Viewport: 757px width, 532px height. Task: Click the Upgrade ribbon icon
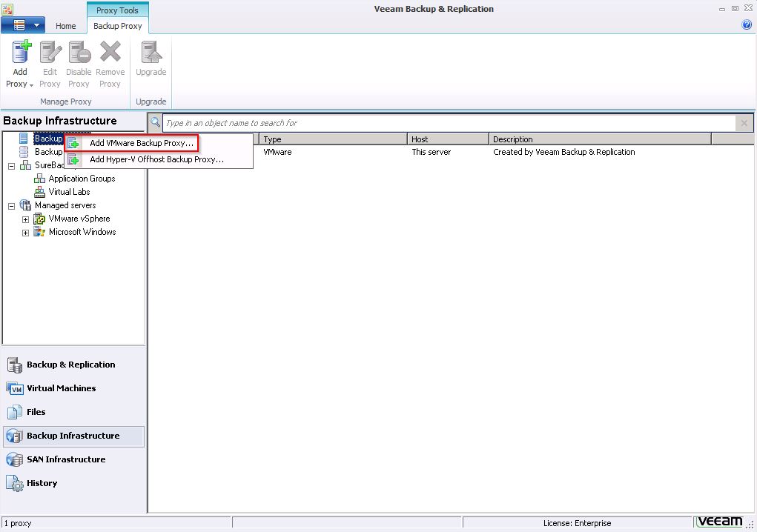tap(151, 52)
